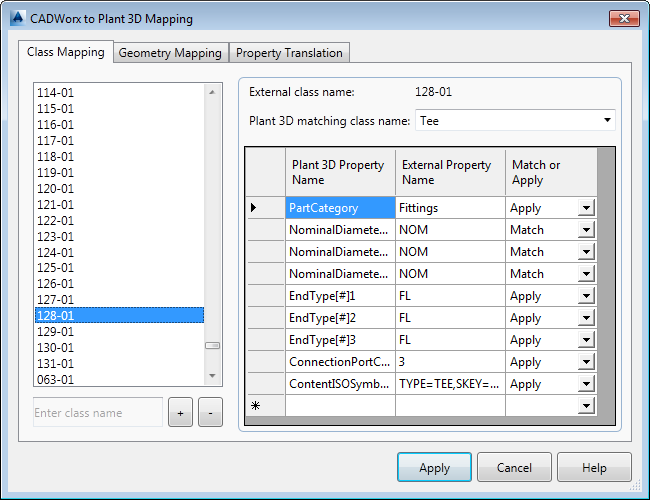This screenshot has width=650, height=500.
Task: Click the EndType[#]1 property cell
Action: (x=340, y=296)
